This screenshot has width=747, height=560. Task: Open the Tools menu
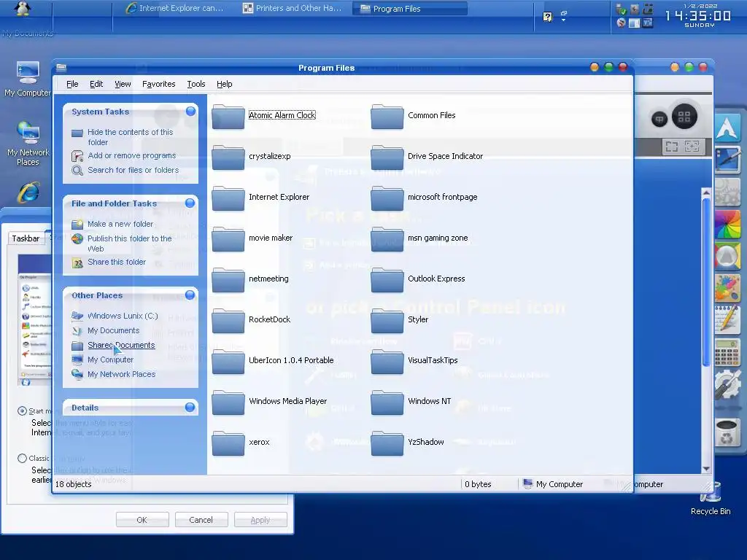[196, 84]
